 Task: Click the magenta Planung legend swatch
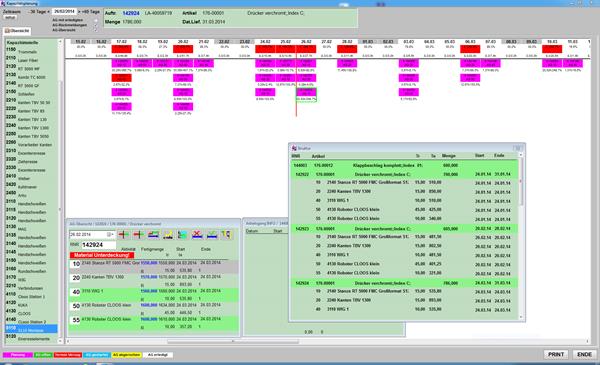pos(18,355)
